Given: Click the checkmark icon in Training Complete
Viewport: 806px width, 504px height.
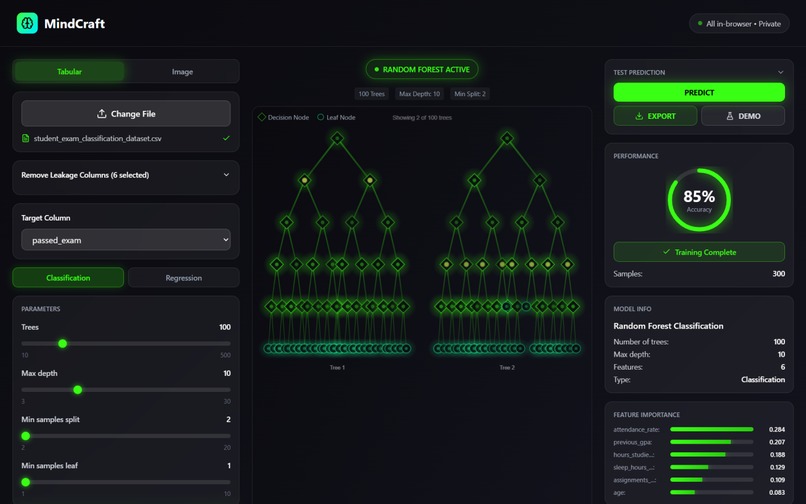Looking at the screenshot, I should point(666,252).
